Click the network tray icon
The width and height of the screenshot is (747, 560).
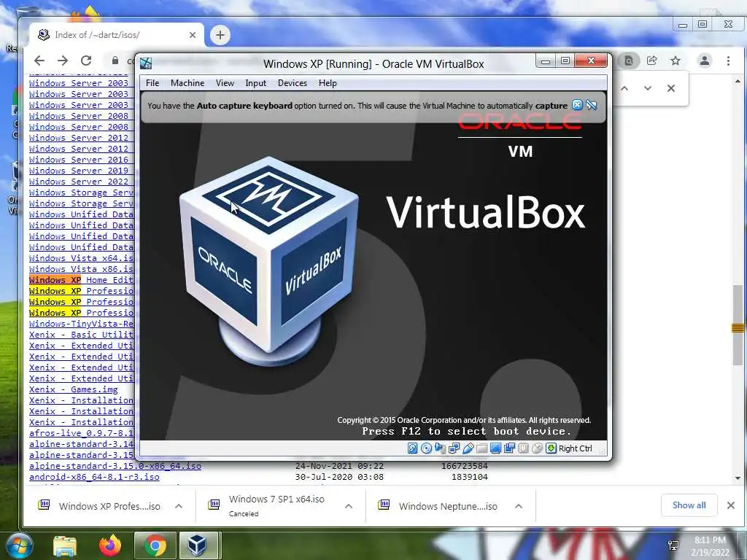(x=673, y=545)
